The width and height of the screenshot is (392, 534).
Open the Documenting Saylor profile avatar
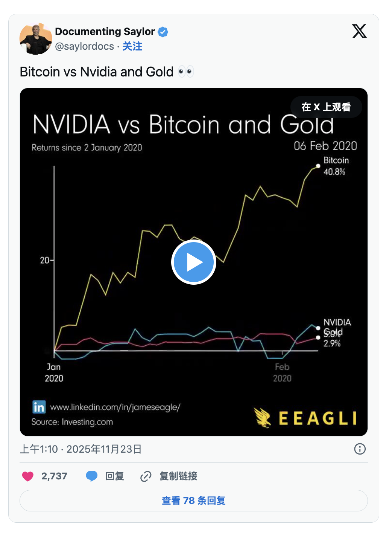coord(36,39)
